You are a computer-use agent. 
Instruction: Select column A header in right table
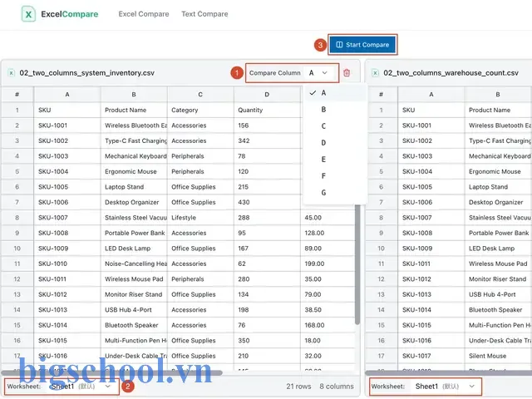tap(431, 94)
